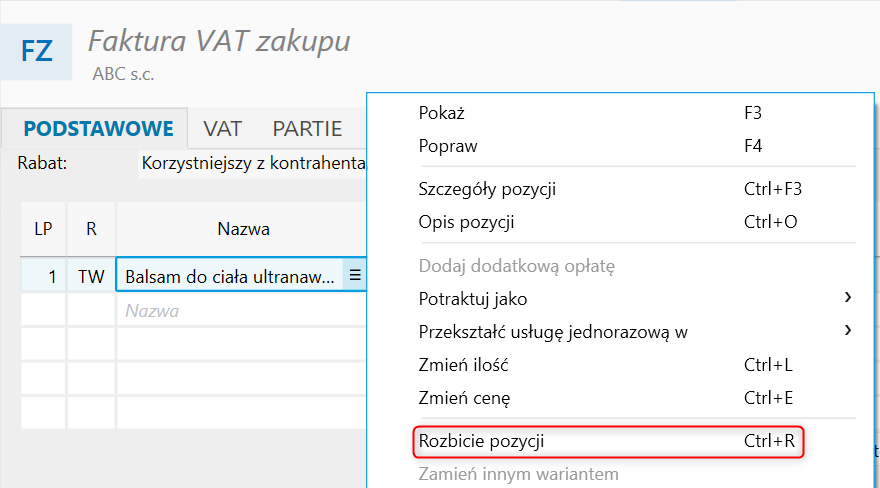The width and height of the screenshot is (880, 488).
Task: Click the empty Nazwa input field
Action: [240, 311]
